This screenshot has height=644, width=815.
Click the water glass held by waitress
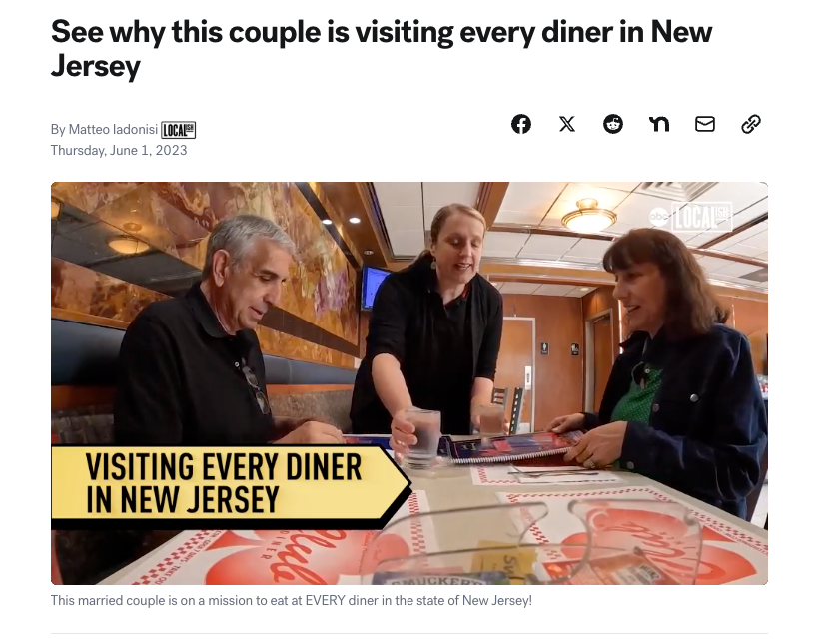422,437
